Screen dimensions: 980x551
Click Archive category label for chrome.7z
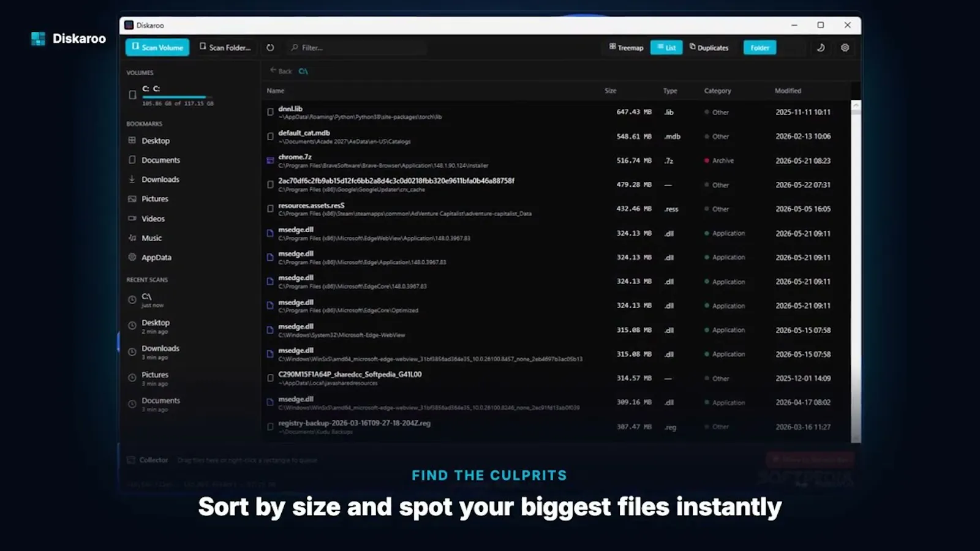(723, 160)
